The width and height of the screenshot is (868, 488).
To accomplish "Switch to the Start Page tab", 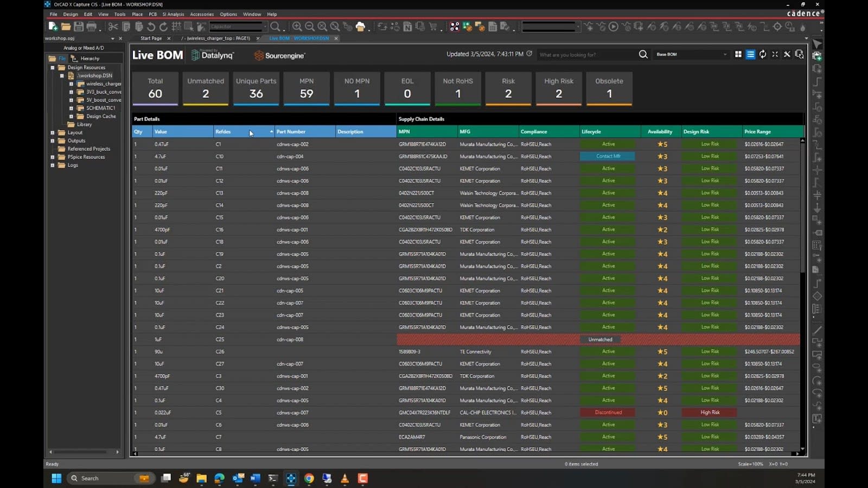I will tap(151, 38).
